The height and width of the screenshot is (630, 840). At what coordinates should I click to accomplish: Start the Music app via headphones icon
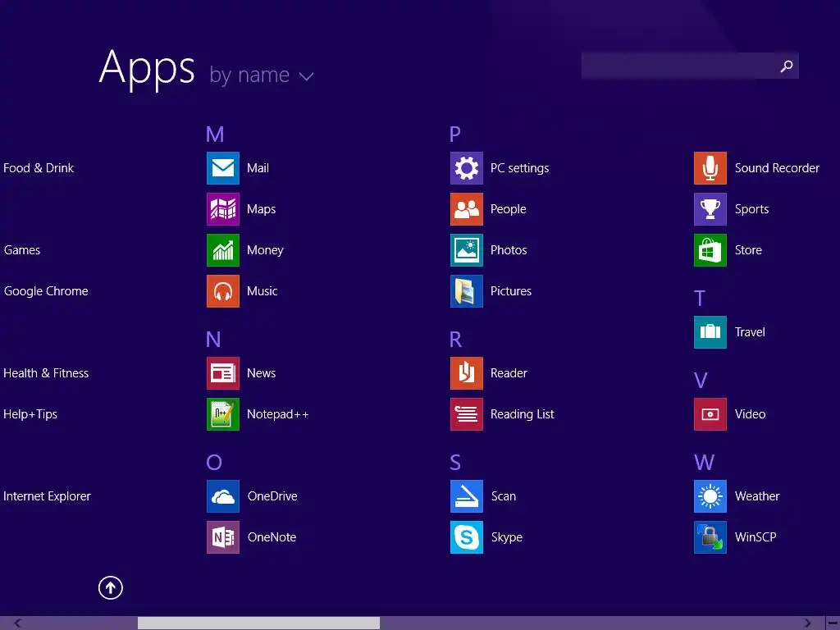click(x=223, y=291)
